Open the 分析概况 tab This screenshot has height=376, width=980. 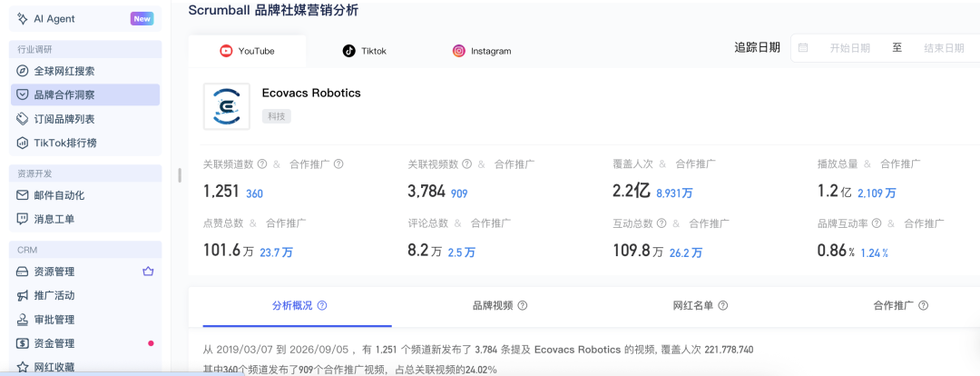[x=298, y=307]
